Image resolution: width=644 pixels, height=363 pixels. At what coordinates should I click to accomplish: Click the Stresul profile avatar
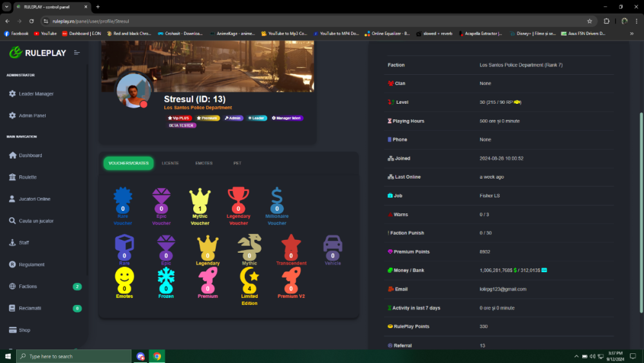[x=133, y=91]
